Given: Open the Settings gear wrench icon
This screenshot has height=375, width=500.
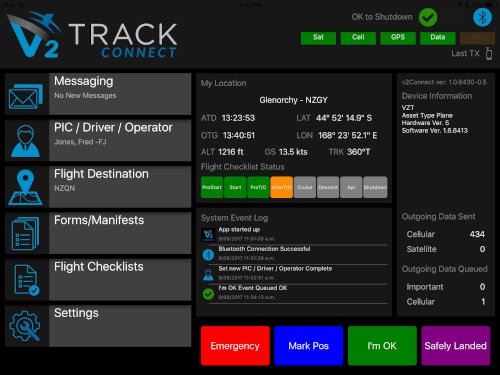Looking at the screenshot, I should pos(25,326).
